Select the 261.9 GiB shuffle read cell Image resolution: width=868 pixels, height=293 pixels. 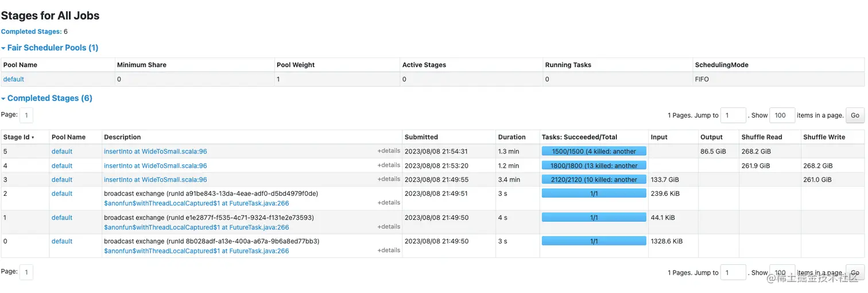(770, 166)
